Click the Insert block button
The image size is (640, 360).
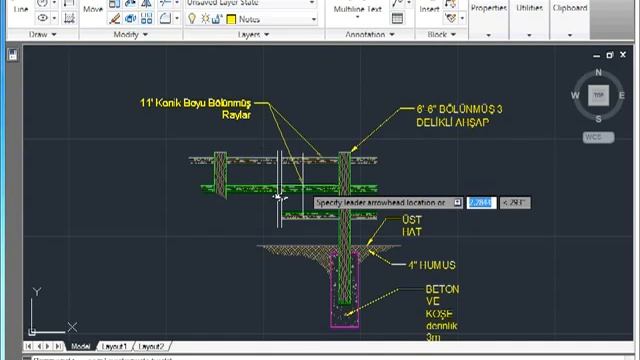tap(429, 8)
